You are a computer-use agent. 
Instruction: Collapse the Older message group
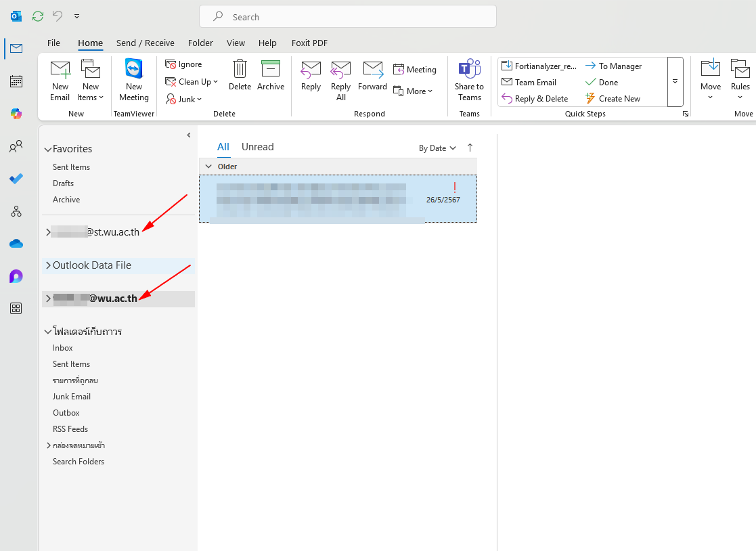coord(208,167)
